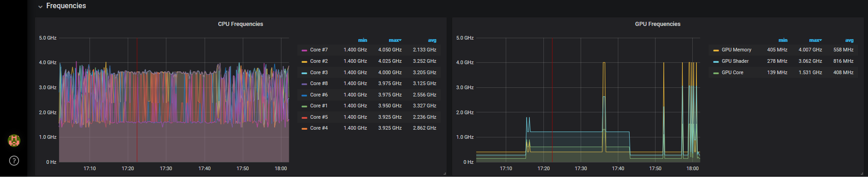Screen dimensions: 868x177
Task: Change Core #5 red color swatch
Action: [x=304, y=117]
